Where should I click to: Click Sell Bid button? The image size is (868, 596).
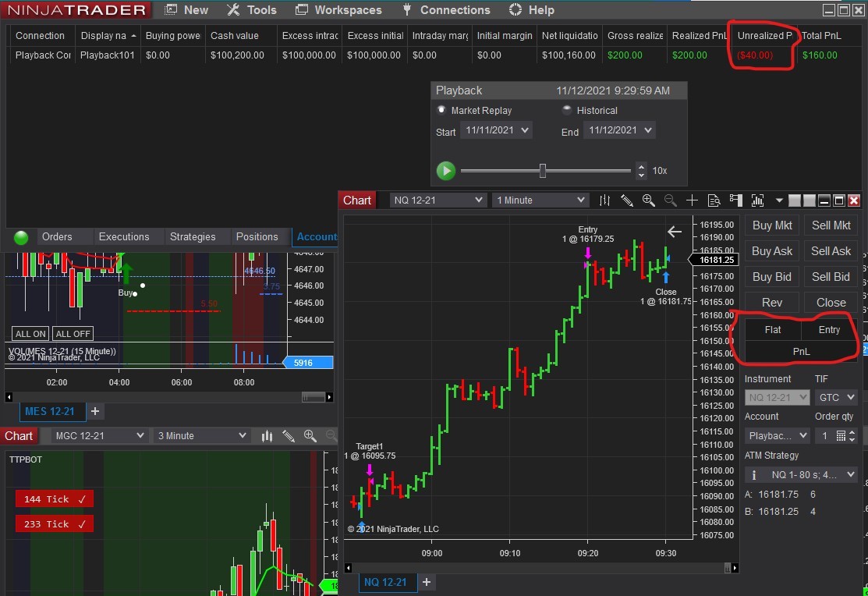pyautogui.click(x=831, y=277)
